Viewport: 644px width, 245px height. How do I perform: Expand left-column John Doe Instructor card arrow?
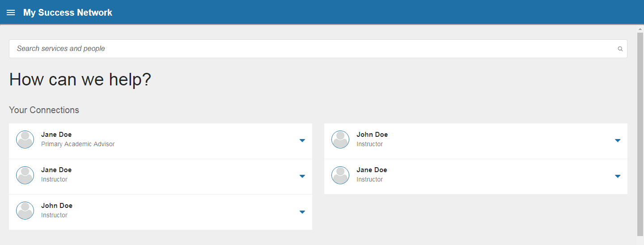[302, 212]
